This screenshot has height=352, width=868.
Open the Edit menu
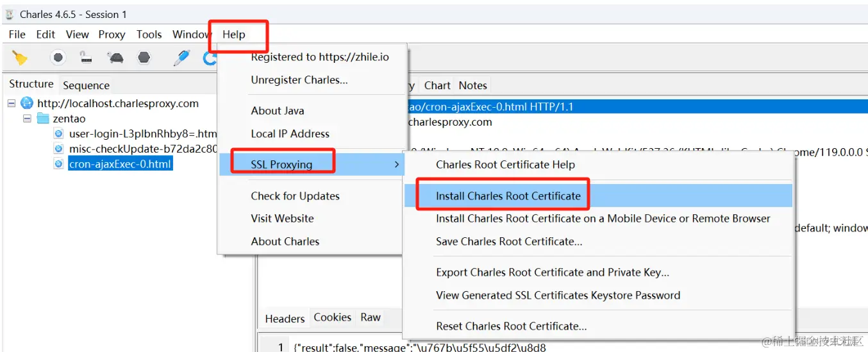click(46, 35)
